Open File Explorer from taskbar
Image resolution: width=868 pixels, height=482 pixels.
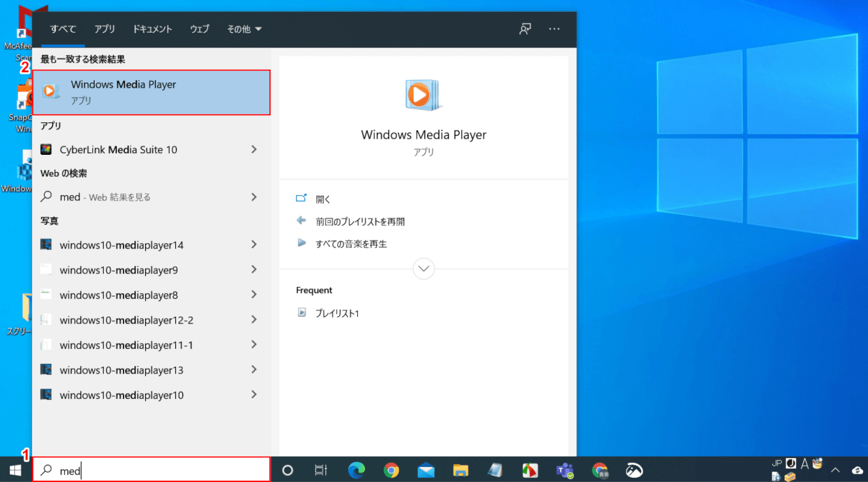point(461,471)
